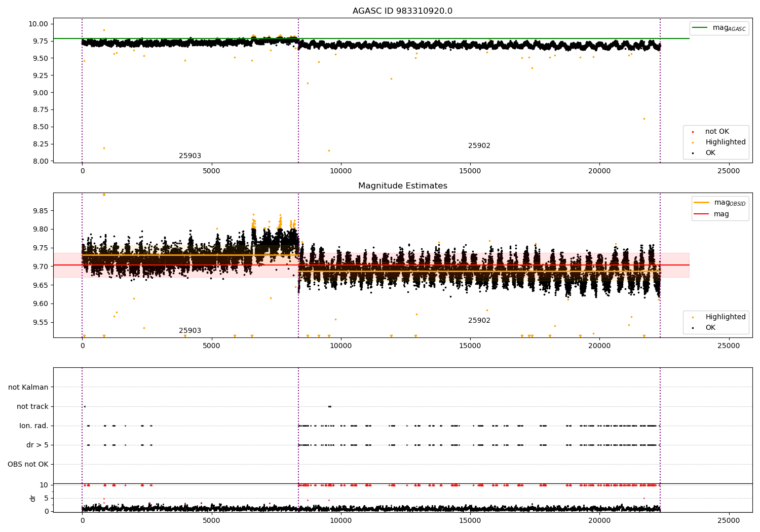Click the 'Magnitude Estimates' subplot title
This screenshot has width=760, height=532.
coord(402,186)
